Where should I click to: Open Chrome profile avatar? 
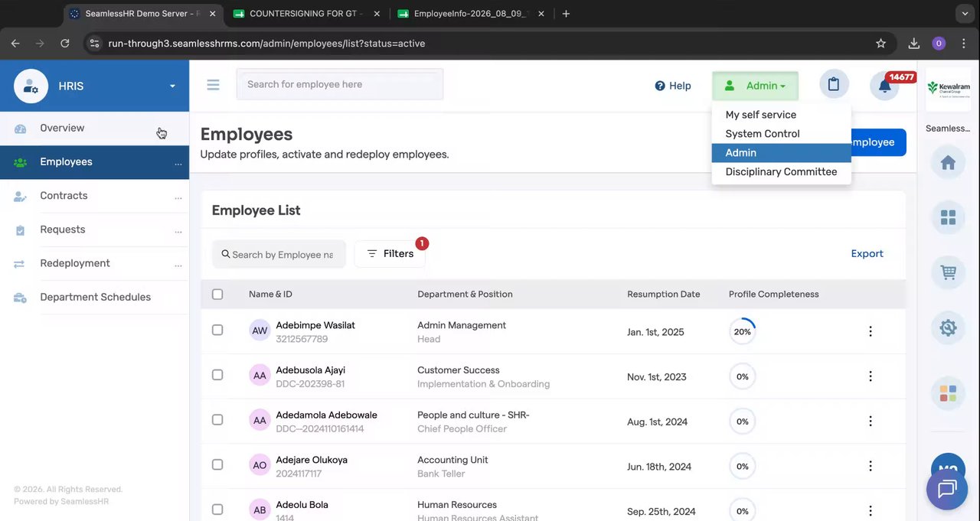(x=939, y=44)
